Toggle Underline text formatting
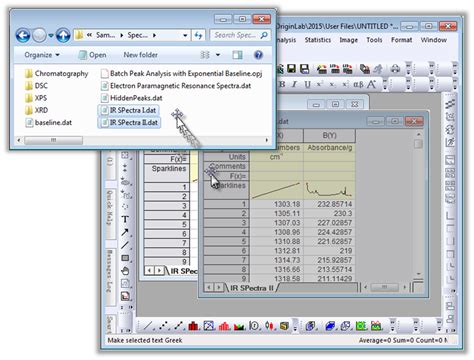 (307, 84)
